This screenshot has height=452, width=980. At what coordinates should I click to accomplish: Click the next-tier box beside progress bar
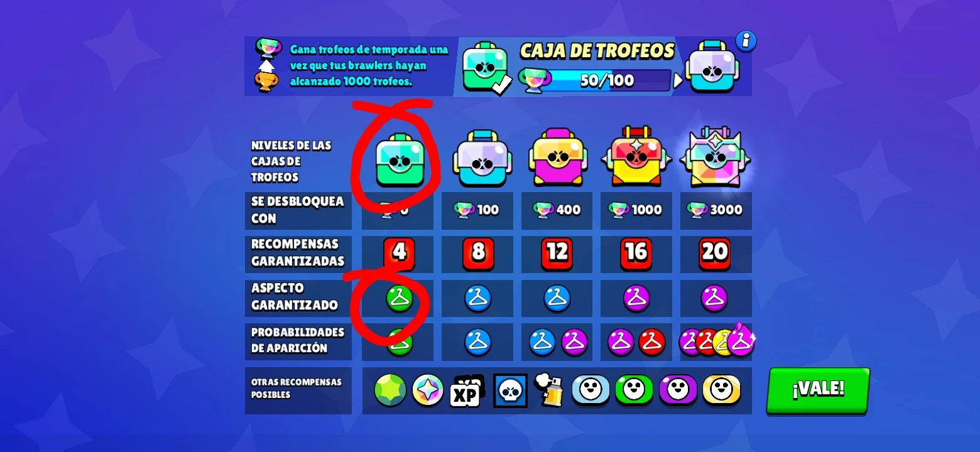click(x=712, y=67)
